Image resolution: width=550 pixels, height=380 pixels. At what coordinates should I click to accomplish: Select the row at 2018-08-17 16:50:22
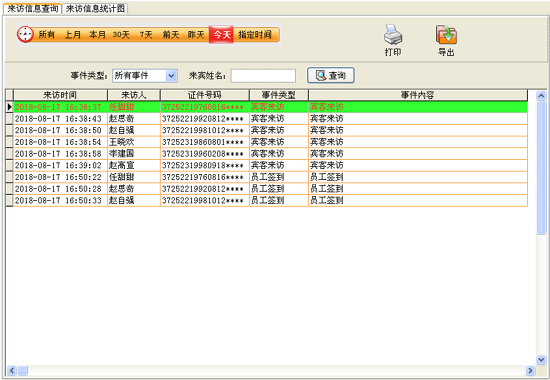click(270, 177)
